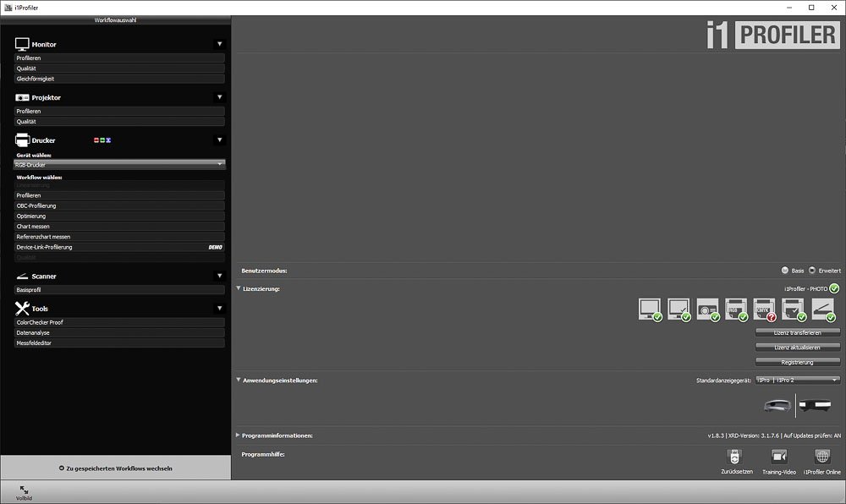
Task: Click the projector license icon
Action: pyautogui.click(x=707, y=310)
